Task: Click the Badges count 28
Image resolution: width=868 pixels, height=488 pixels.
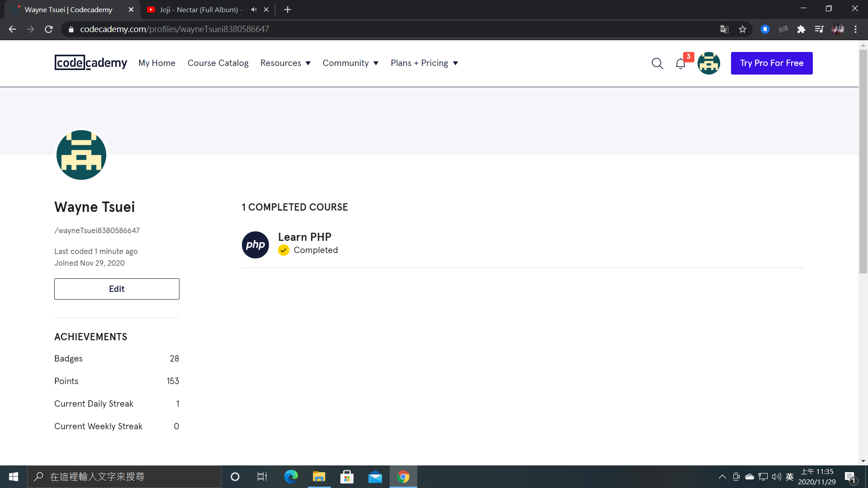Action: click(x=175, y=358)
